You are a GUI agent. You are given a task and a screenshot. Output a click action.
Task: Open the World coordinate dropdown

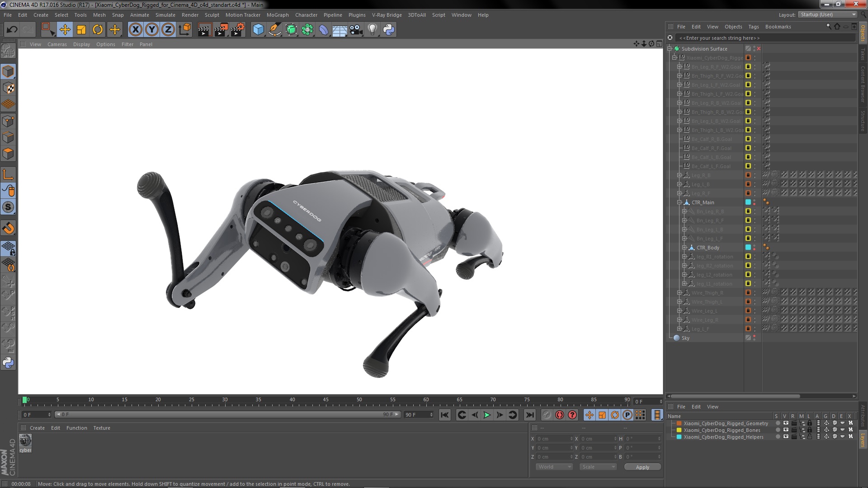tap(554, 467)
